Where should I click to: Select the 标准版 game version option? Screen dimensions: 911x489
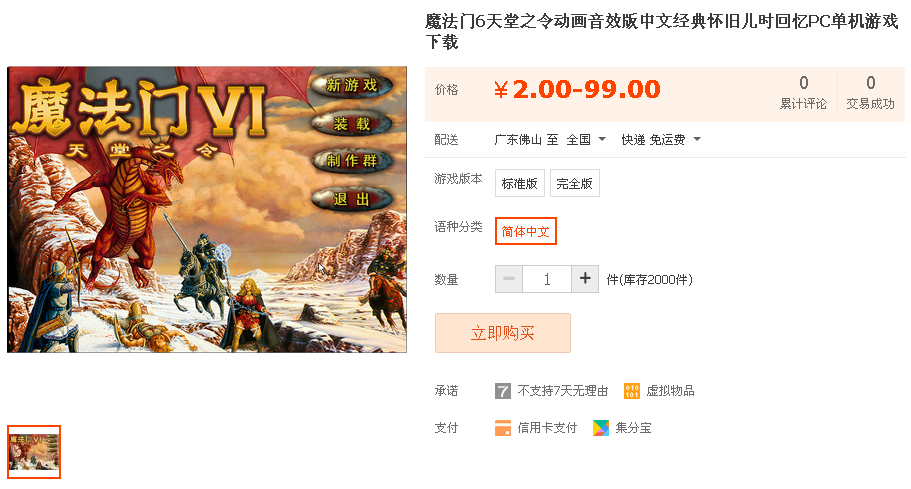(519, 184)
